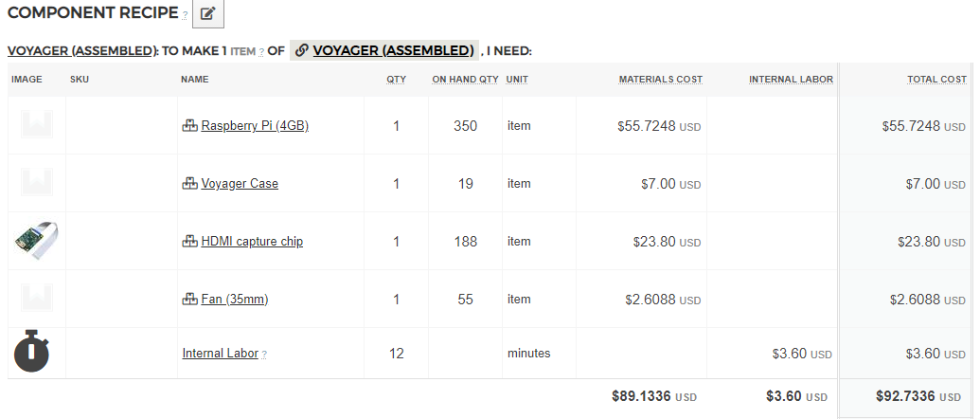Screen dimensions: 980x419
Task: Click the underlined Voyager (Assembled) heading link
Action: (x=80, y=51)
